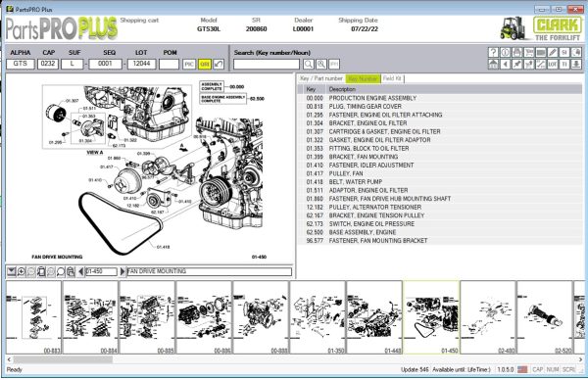Click the thumbnail strip right scroll arrow
The width and height of the screenshot is (588, 380).
pyautogui.click(x=580, y=359)
